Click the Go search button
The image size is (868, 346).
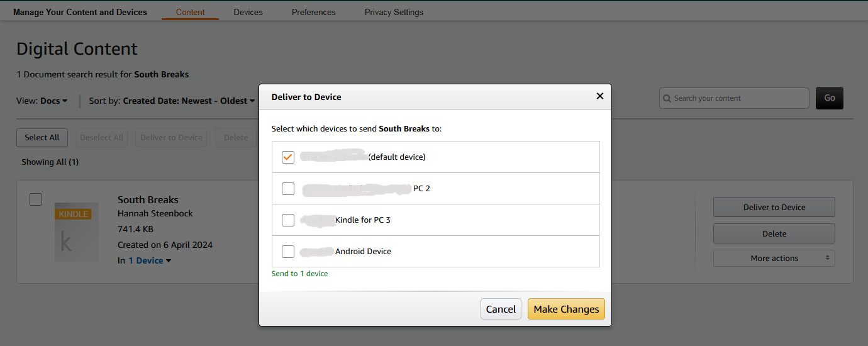tap(829, 98)
